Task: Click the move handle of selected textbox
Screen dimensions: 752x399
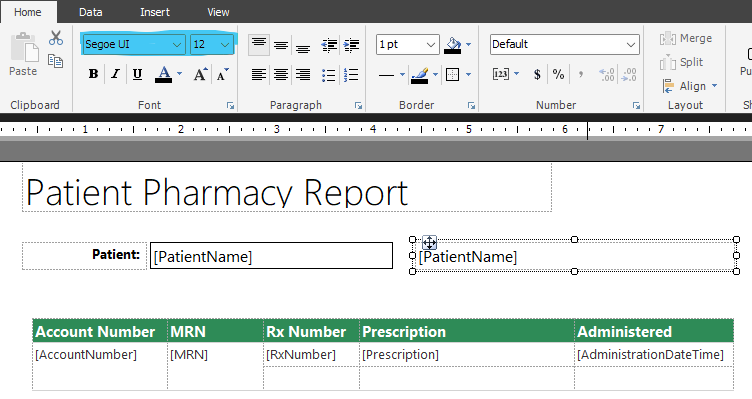Action: (429, 243)
